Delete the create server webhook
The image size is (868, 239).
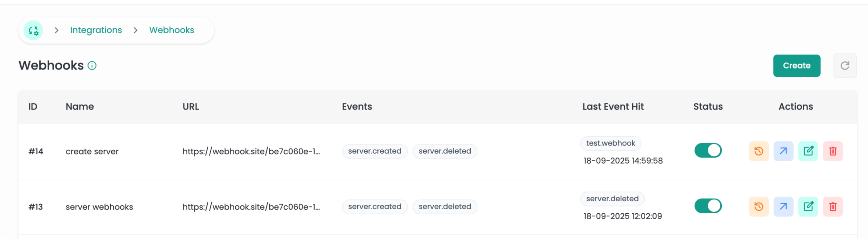832,151
